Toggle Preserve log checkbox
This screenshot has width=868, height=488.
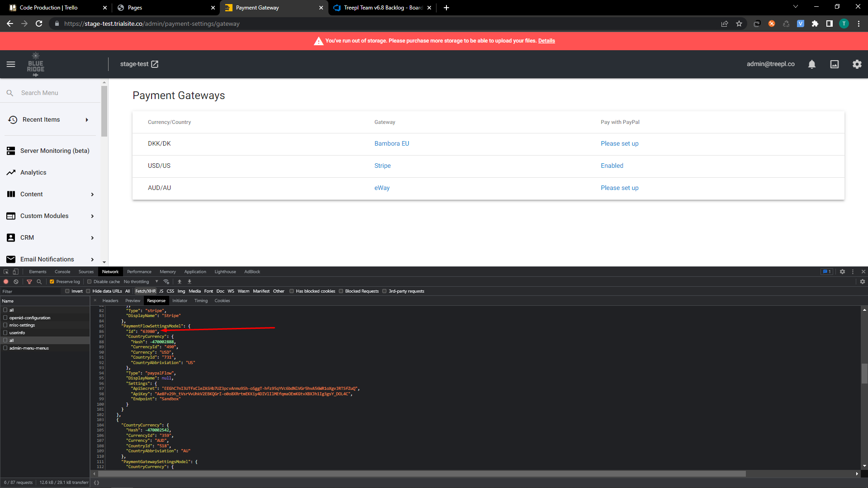tap(52, 282)
